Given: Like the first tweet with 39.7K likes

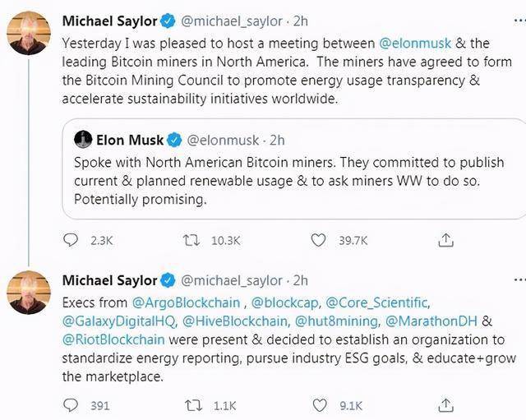Looking at the screenshot, I should (319, 240).
